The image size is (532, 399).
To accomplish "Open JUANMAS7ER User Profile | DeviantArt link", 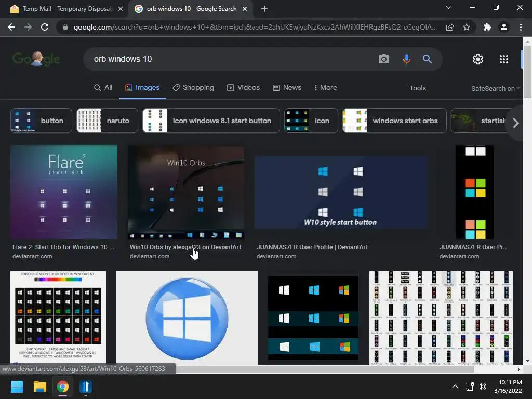I will coord(312,247).
